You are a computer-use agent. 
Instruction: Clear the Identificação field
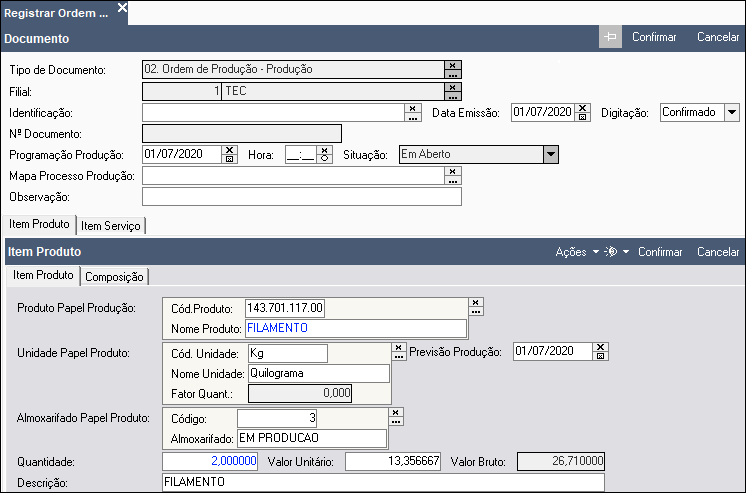coord(412,108)
